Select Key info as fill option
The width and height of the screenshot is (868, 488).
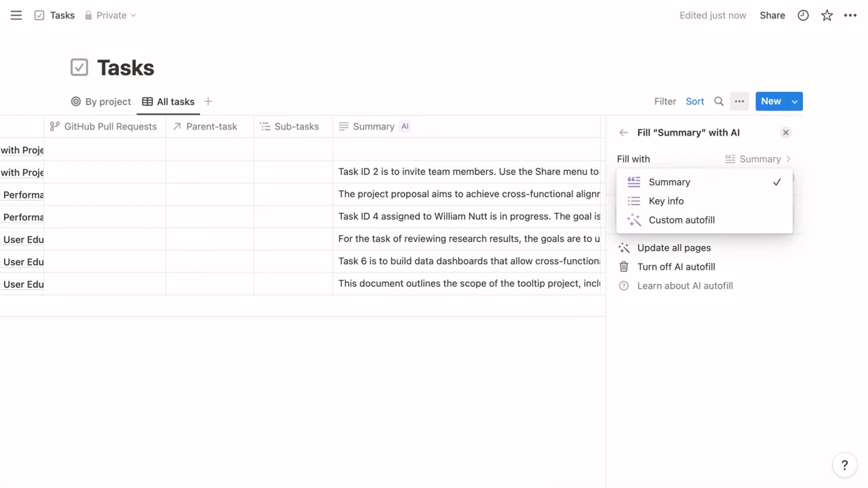(666, 201)
